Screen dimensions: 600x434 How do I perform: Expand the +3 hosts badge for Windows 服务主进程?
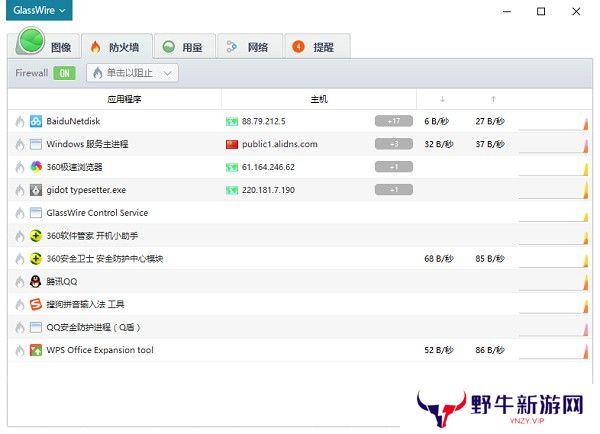pyautogui.click(x=394, y=144)
